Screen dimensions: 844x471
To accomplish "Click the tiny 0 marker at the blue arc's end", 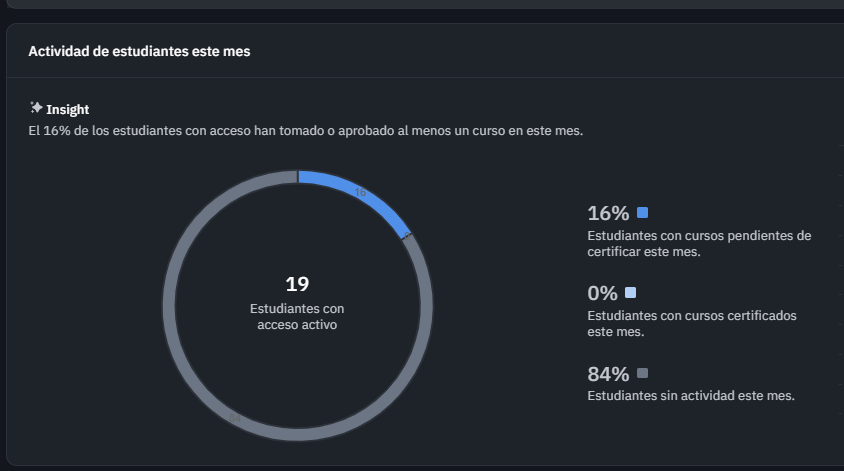I will pos(407,235).
